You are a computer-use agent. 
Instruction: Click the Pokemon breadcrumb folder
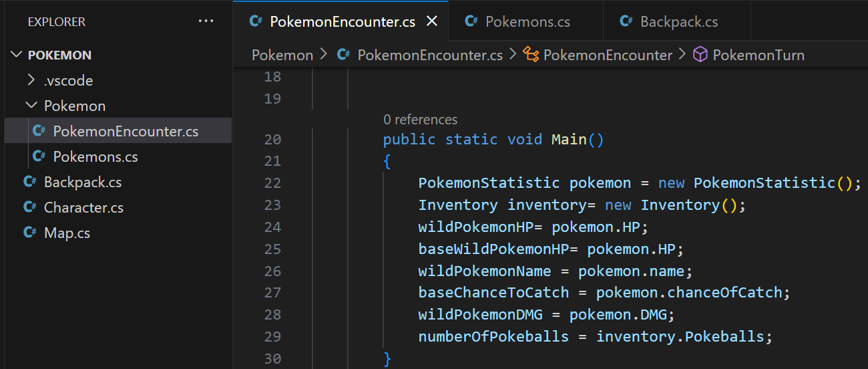[x=282, y=55]
